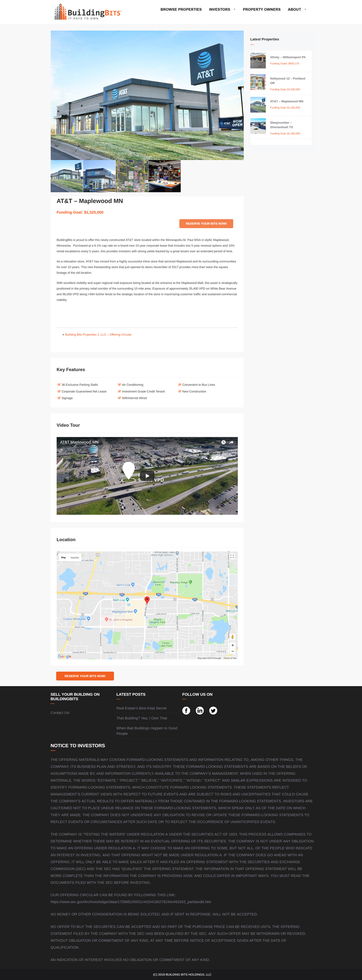Select the Map view toggle
362x980 pixels.
[x=64, y=558]
